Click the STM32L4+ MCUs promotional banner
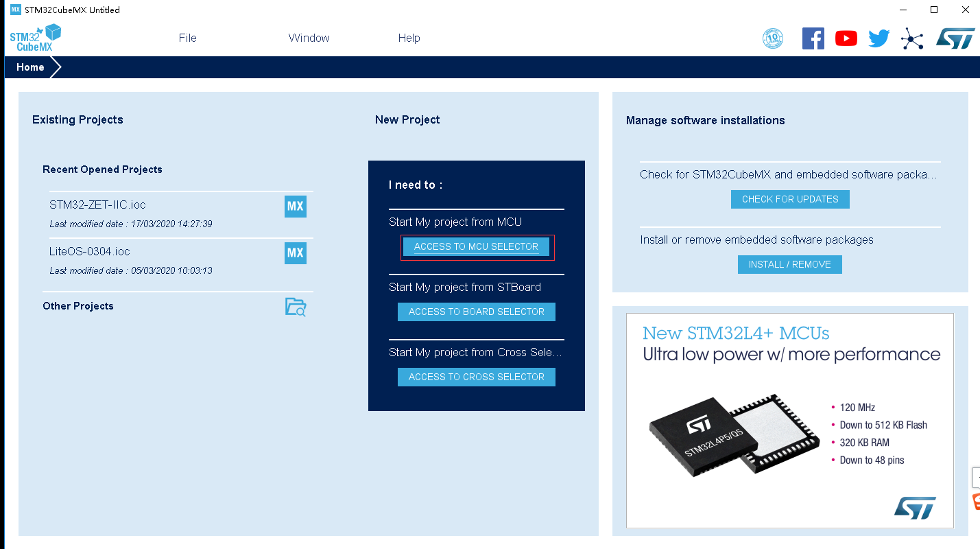Screen dimensions: 980x549 click(789, 420)
